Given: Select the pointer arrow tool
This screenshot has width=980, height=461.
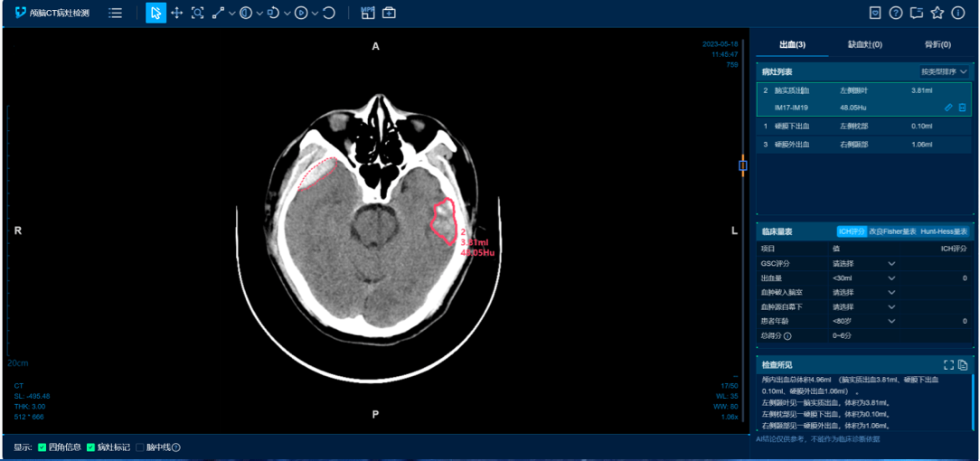Looking at the screenshot, I should click(155, 13).
